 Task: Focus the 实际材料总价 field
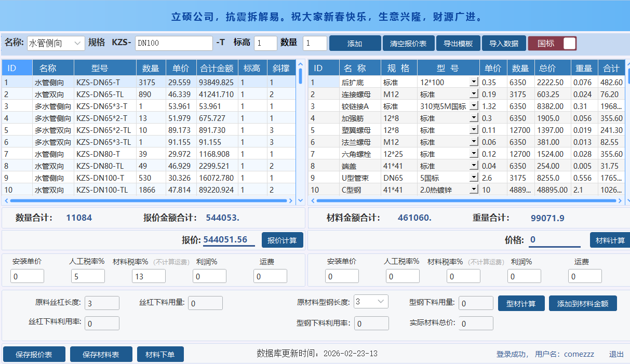coord(476,323)
